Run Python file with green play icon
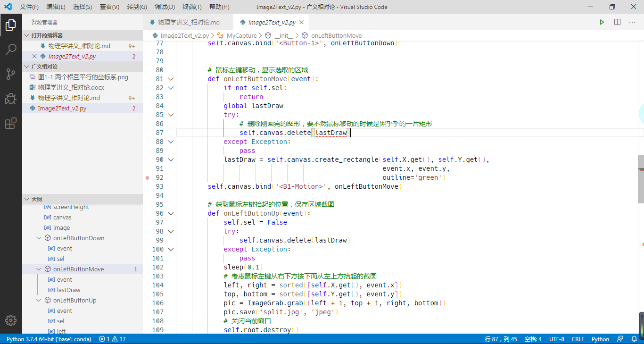The image size is (644, 344). point(602,22)
